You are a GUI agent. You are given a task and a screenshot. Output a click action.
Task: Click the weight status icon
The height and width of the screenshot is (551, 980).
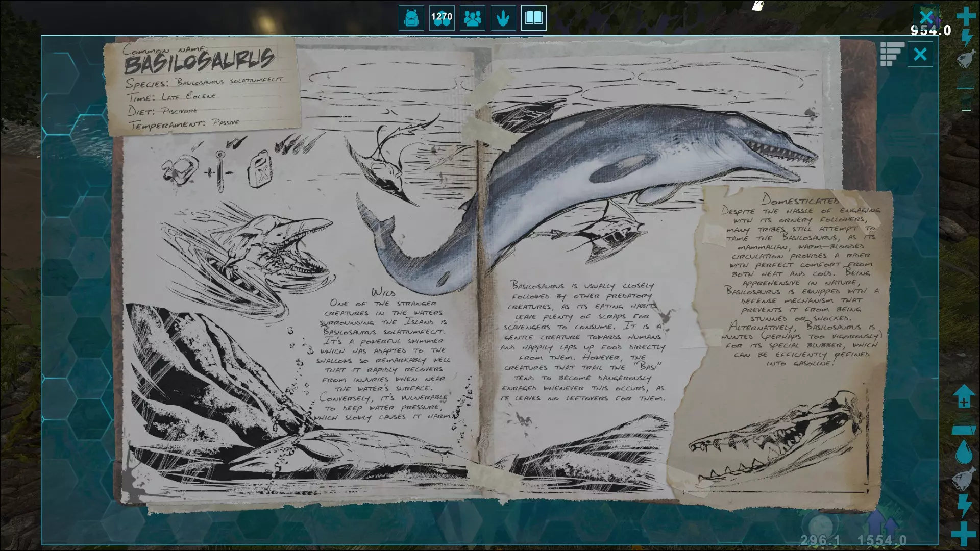pos(964,430)
